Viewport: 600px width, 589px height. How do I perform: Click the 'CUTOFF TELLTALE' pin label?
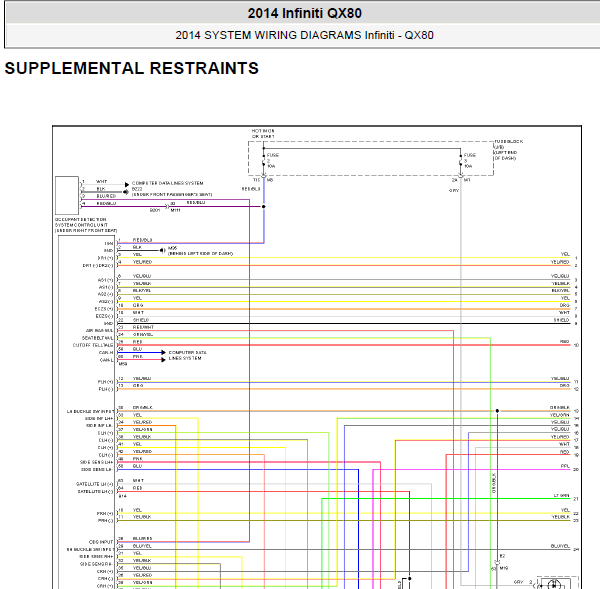[x=93, y=345]
